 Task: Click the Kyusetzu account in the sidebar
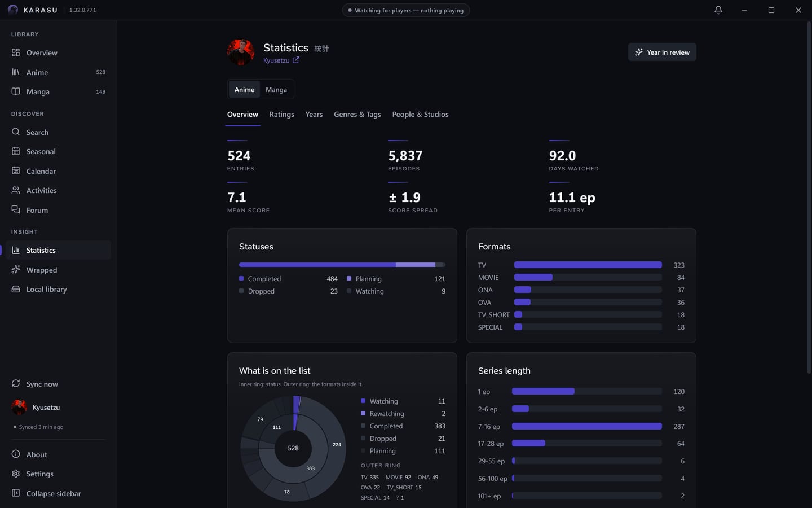pos(58,407)
